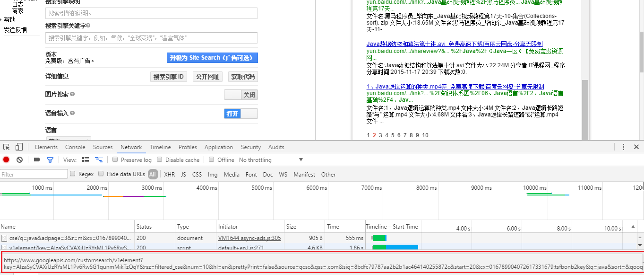
Task: Focus the search engine description input
Action: [151, 13]
